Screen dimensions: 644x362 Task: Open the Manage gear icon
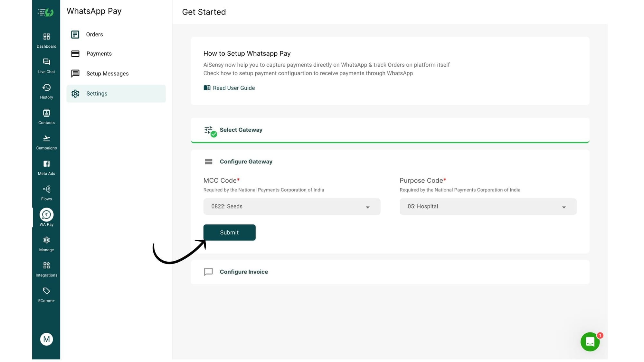(46, 240)
